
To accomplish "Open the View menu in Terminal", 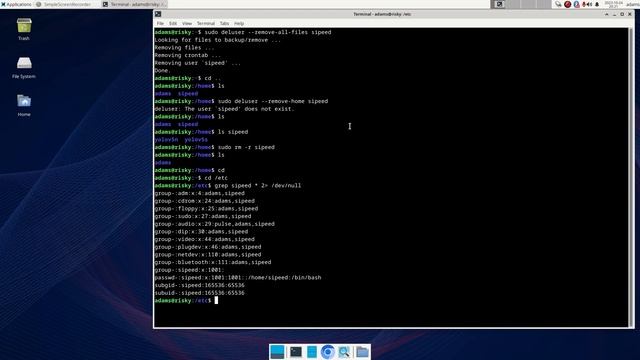I will tap(187, 23).
